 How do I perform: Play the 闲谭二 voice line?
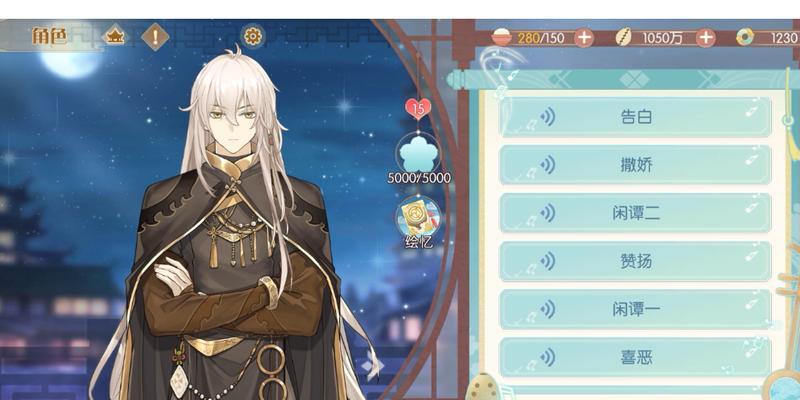pos(635,213)
